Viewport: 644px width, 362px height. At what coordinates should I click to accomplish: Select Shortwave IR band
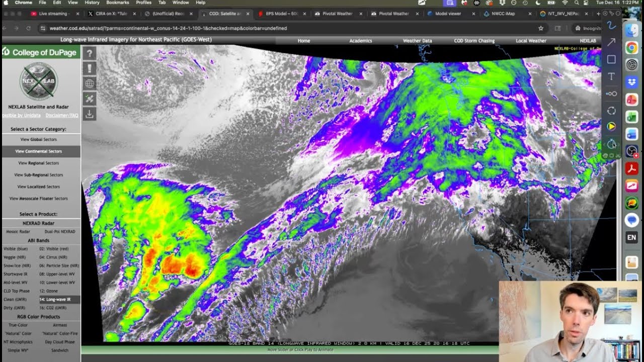(x=16, y=274)
